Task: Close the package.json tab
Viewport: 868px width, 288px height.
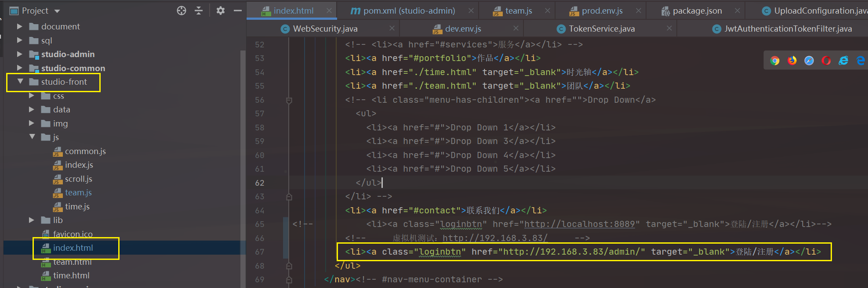Action: [737, 11]
